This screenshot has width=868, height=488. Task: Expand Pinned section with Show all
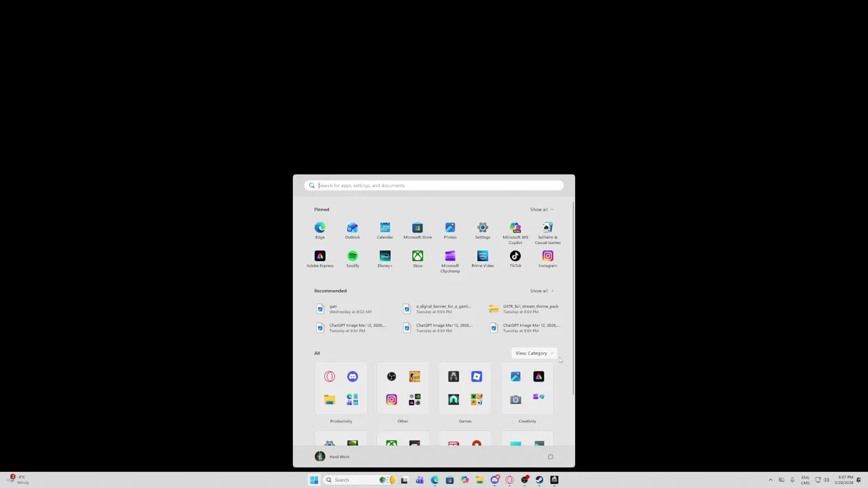click(542, 209)
